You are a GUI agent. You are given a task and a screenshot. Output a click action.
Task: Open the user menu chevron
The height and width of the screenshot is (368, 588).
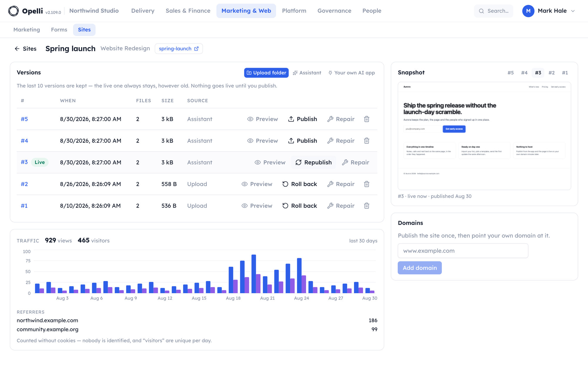click(x=573, y=11)
